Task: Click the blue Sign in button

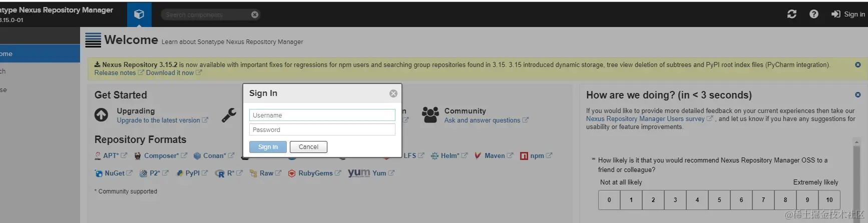Action: coord(268,146)
